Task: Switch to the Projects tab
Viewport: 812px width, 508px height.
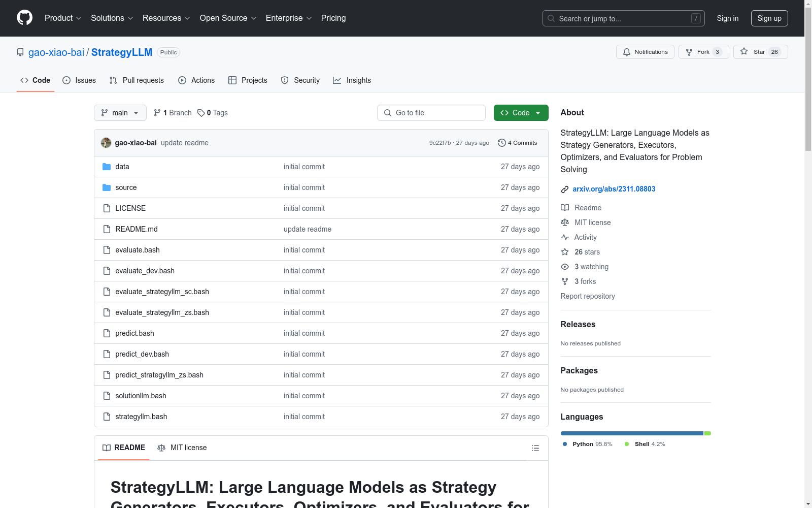Action: pos(248,80)
